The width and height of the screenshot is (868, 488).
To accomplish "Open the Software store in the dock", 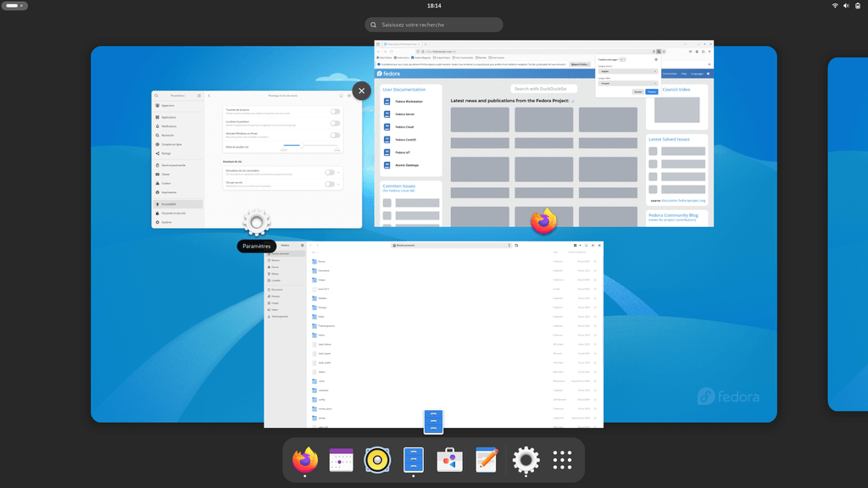I will click(x=449, y=460).
